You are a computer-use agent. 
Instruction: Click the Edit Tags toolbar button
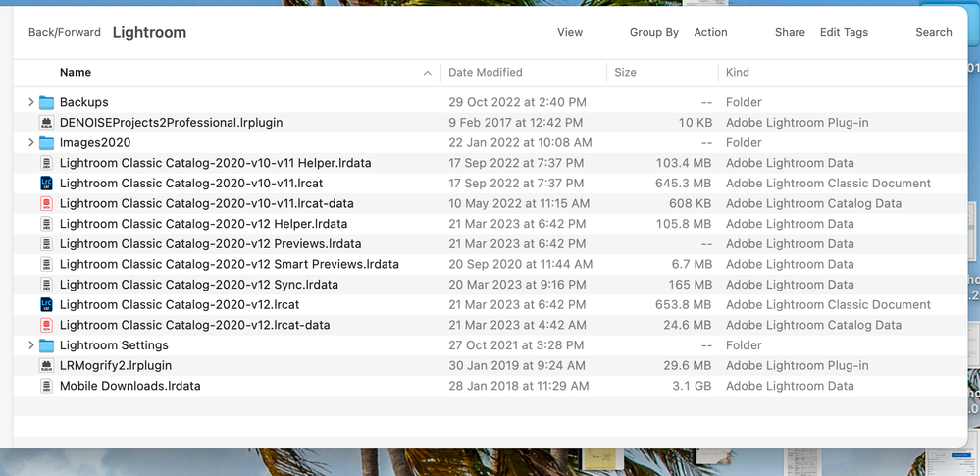844,32
